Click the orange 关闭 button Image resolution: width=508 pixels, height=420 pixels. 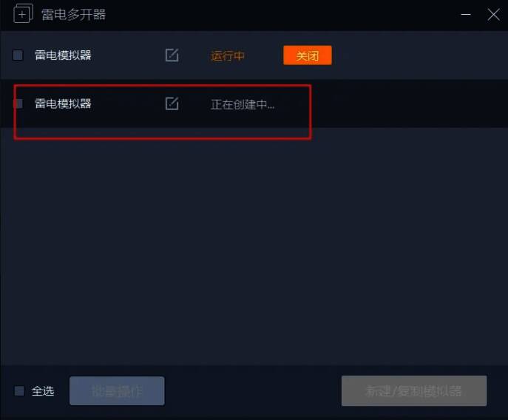click(308, 55)
